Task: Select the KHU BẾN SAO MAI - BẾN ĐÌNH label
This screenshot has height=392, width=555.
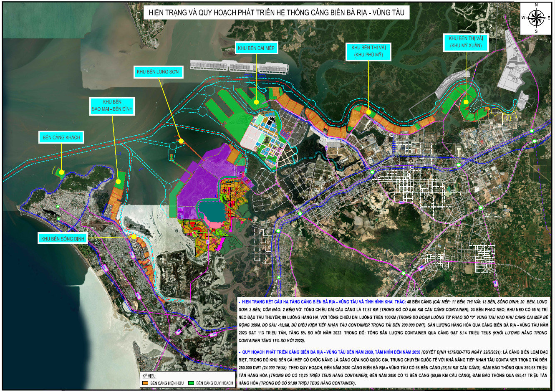Action: pos(112,106)
